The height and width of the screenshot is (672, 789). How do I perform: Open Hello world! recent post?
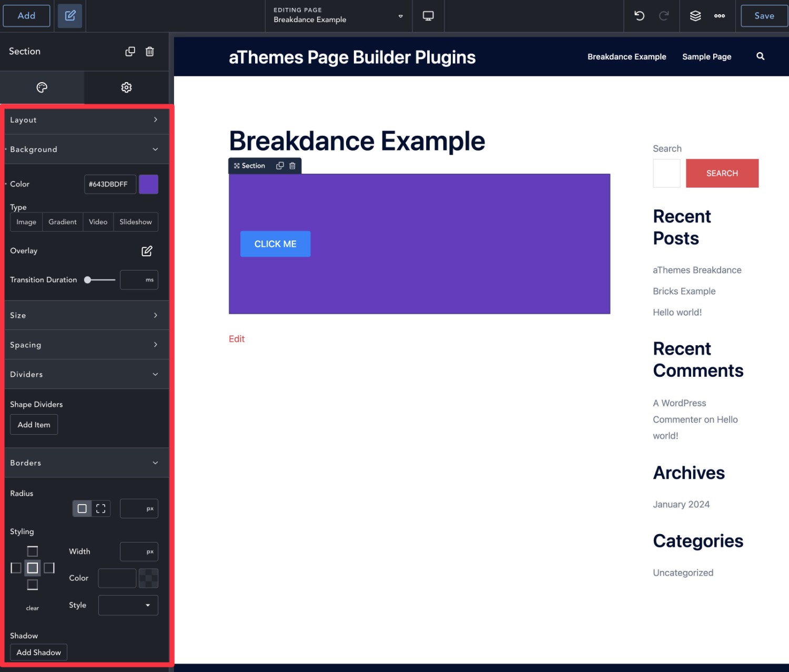click(677, 312)
